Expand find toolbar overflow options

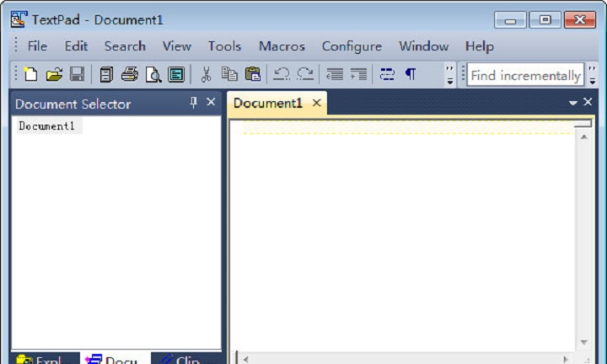click(x=593, y=75)
